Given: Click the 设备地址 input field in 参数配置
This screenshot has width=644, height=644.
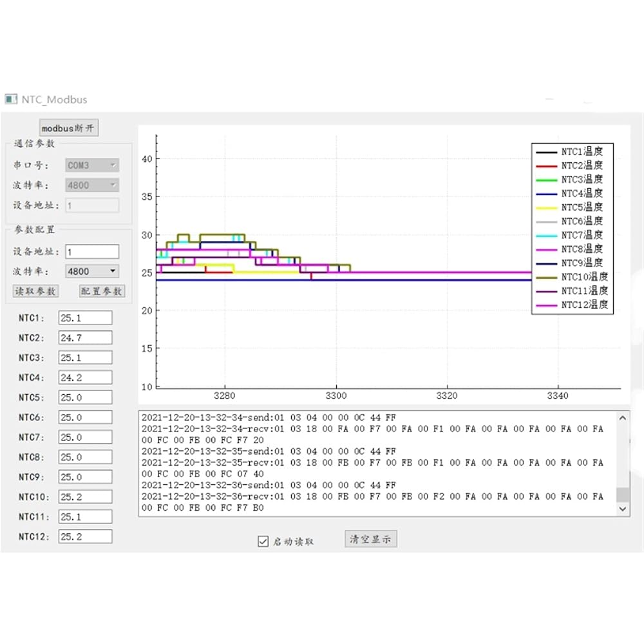Looking at the screenshot, I should (91, 252).
